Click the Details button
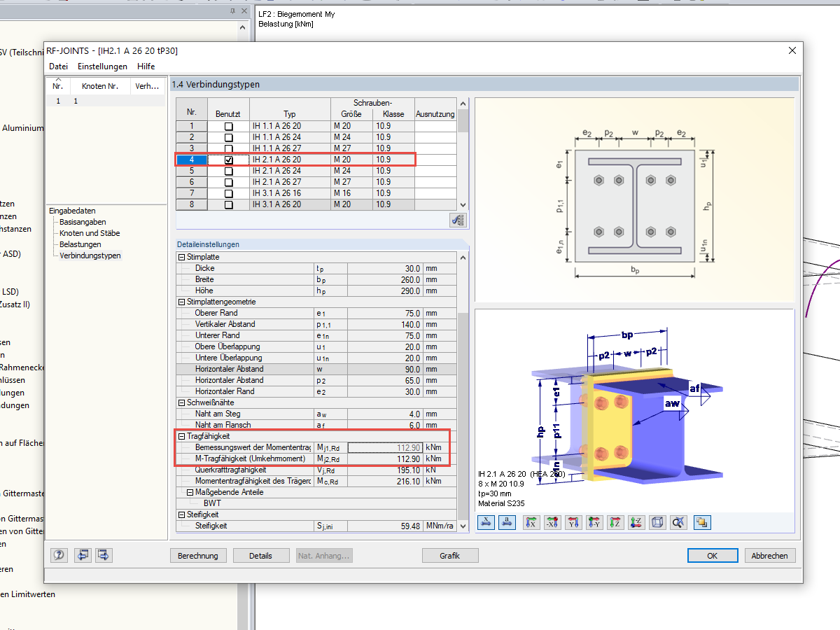Image resolution: width=840 pixels, height=630 pixels. tap(260, 555)
